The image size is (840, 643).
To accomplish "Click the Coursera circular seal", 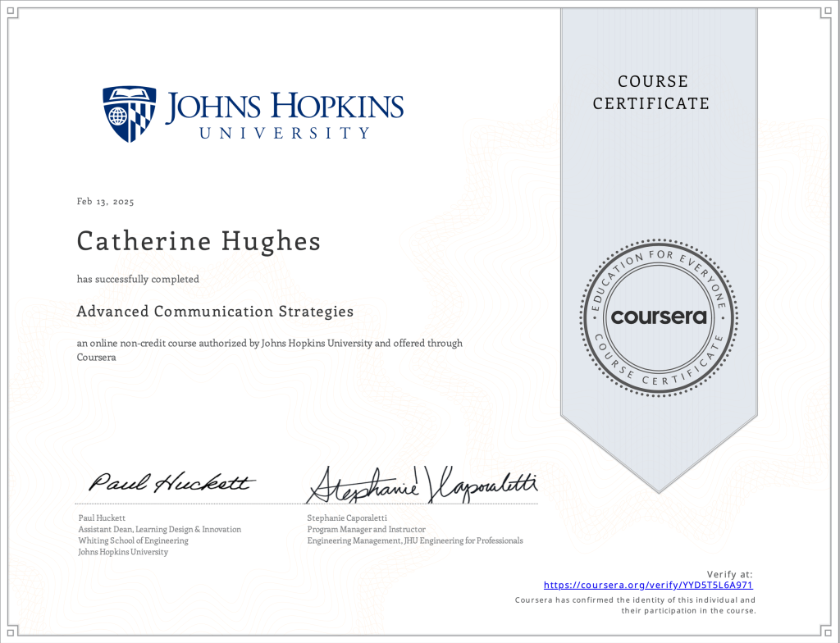I will click(659, 317).
